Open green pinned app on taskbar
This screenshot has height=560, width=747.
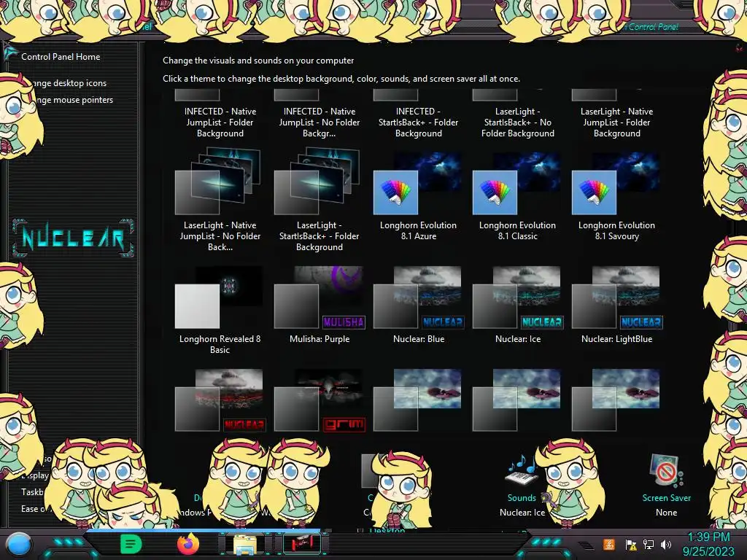pyautogui.click(x=131, y=544)
